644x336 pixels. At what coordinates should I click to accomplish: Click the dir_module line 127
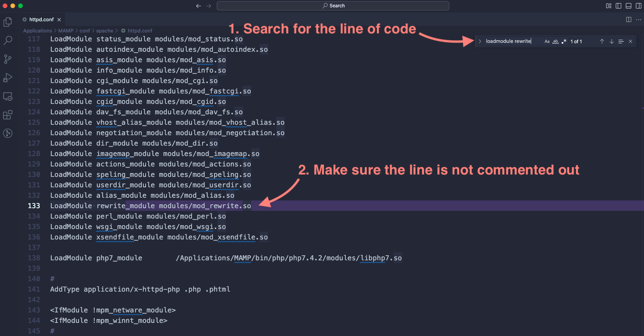(134, 143)
